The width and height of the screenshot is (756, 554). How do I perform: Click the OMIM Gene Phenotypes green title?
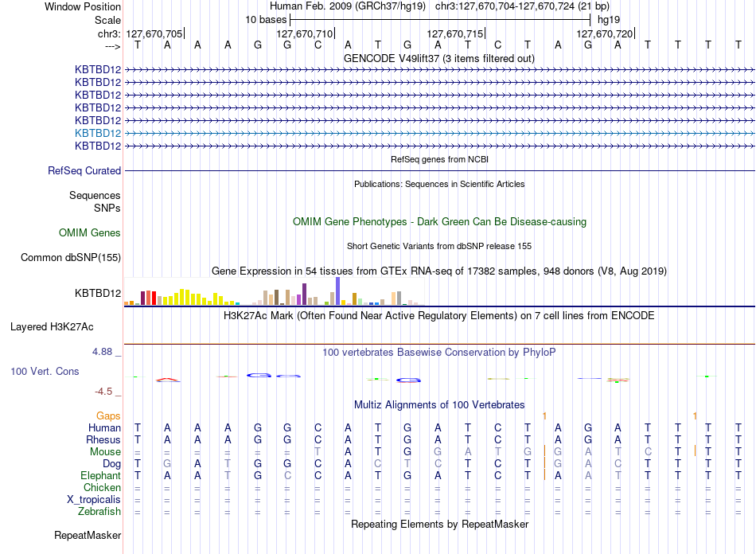click(440, 222)
